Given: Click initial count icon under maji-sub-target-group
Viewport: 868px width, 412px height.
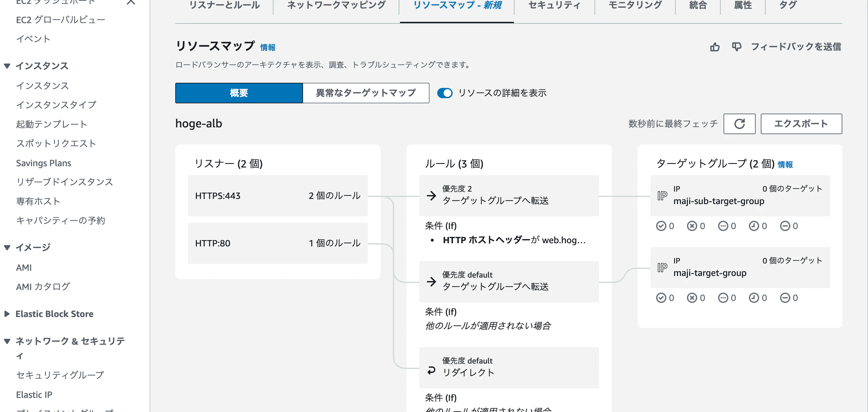Looking at the screenshot, I should pyautogui.click(x=754, y=226).
